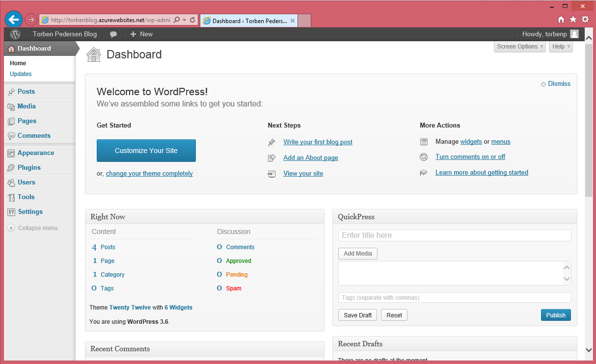
Task: Switch to the Dashboard browser tab
Action: point(248,21)
